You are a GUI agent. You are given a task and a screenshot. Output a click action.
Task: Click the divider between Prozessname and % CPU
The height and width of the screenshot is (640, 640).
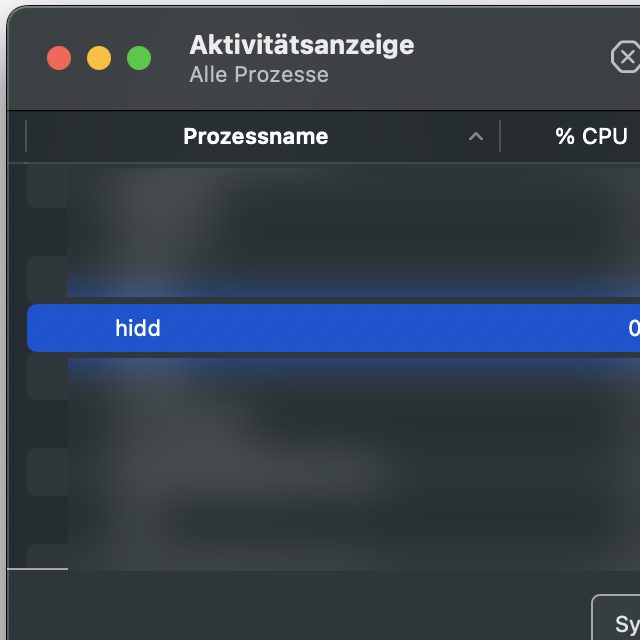(500, 137)
